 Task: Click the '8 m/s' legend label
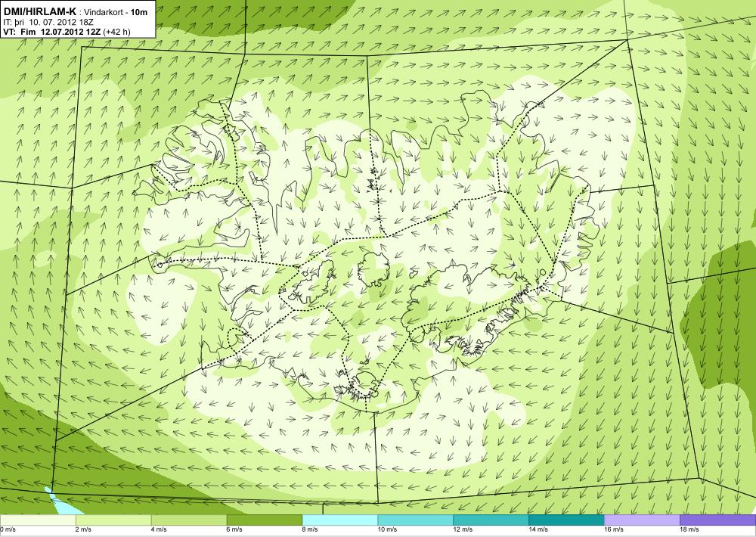pos(311,529)
